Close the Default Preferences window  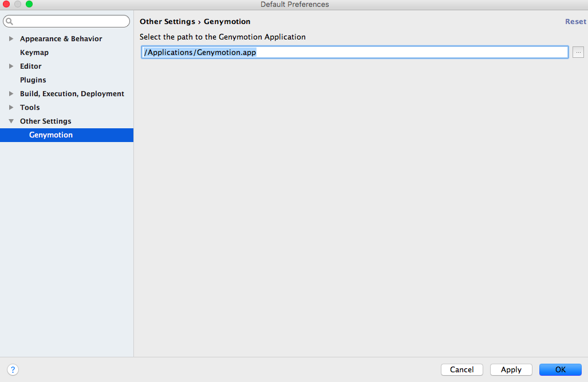pyautogui.click(x=6, y=4)
